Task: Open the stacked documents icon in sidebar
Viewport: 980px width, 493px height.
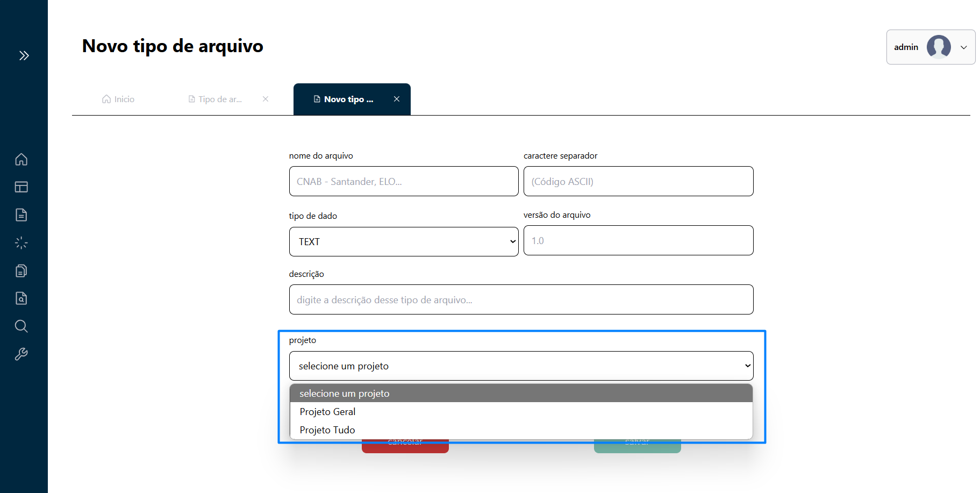Action: point(22,270)
